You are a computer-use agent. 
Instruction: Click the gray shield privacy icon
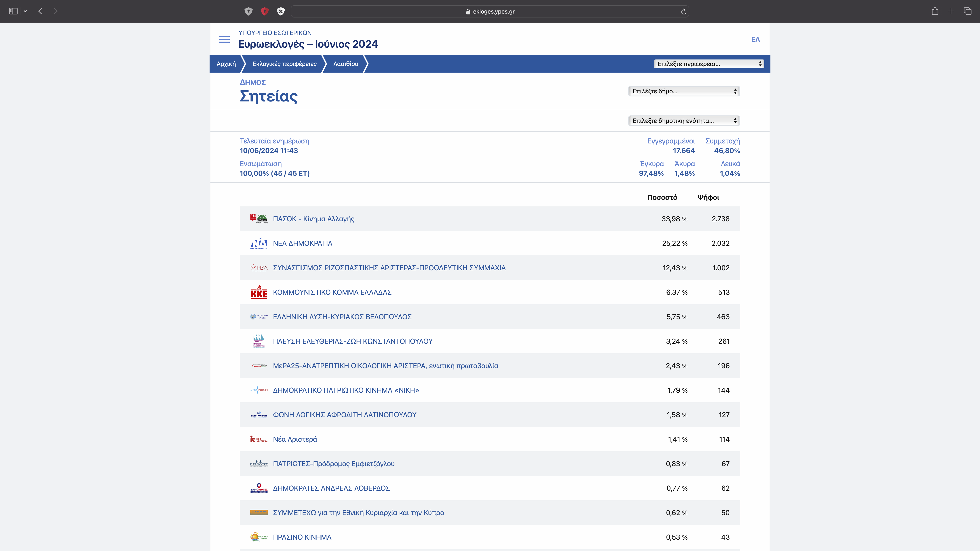248,11
